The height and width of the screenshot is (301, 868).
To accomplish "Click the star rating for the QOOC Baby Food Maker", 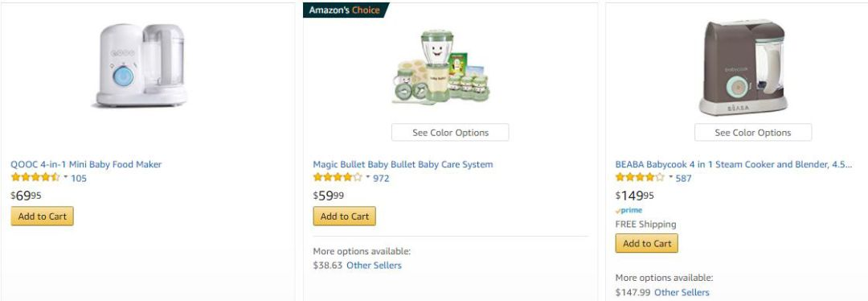I will (x=35, y=178).
